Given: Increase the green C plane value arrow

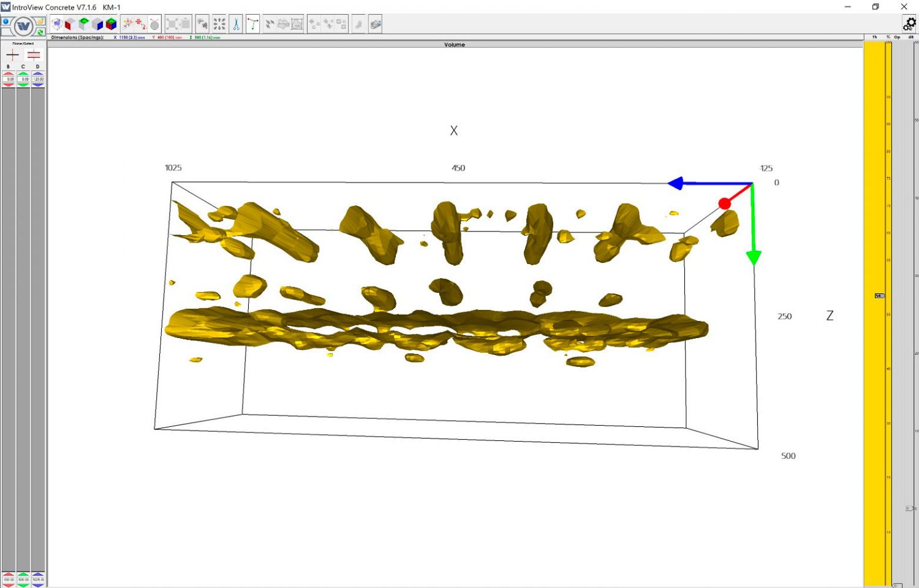Looking at the screenshot, I should (x=23, y=73).
